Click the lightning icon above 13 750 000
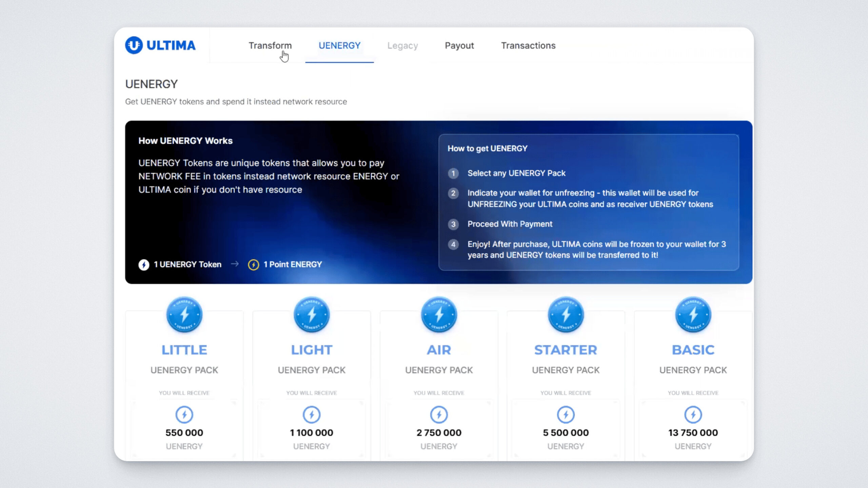This screenshot has height=488, width=868. [x=693, y=414]
